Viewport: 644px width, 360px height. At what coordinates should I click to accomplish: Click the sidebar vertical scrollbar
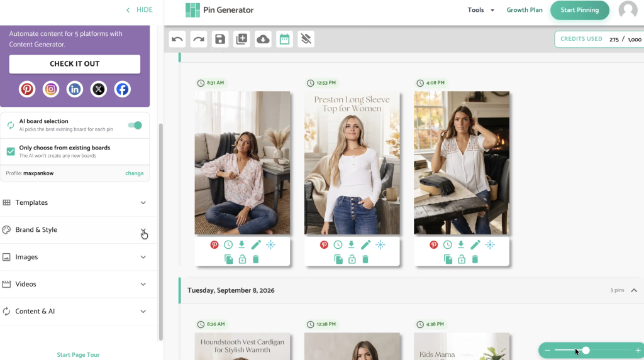[x=160, y=232]
